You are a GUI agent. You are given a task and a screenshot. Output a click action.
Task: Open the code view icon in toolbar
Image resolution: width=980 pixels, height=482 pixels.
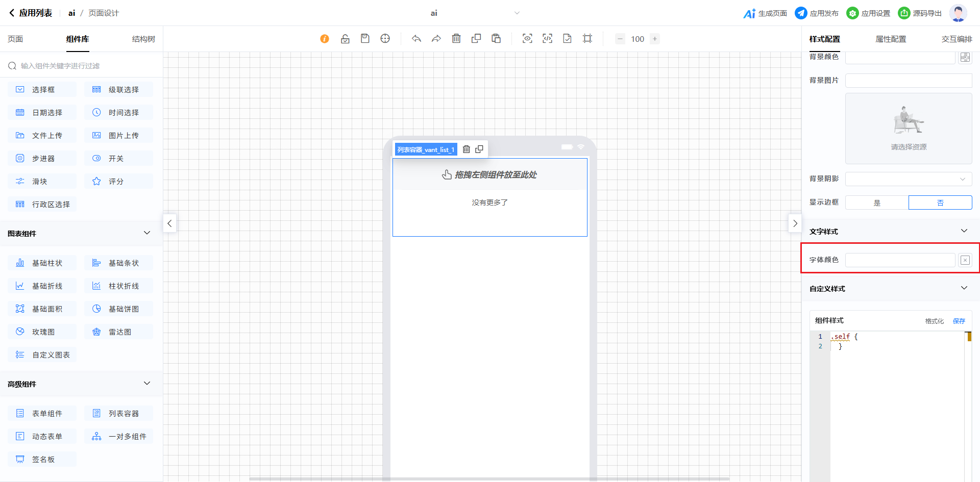tap(547, 39)
